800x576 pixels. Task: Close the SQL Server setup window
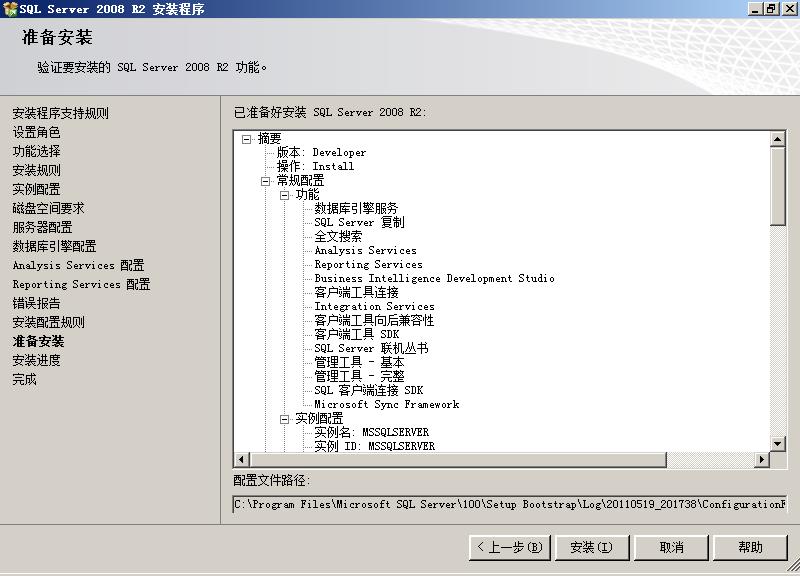[x=789, y=9]
